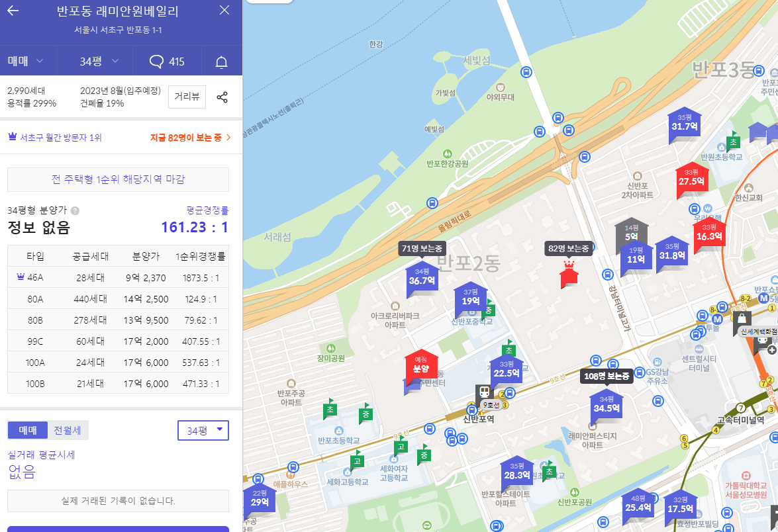This screenshot has height=532, width=778.
Task: Click the 평균경쟁률 label
Action: (207, 210)
